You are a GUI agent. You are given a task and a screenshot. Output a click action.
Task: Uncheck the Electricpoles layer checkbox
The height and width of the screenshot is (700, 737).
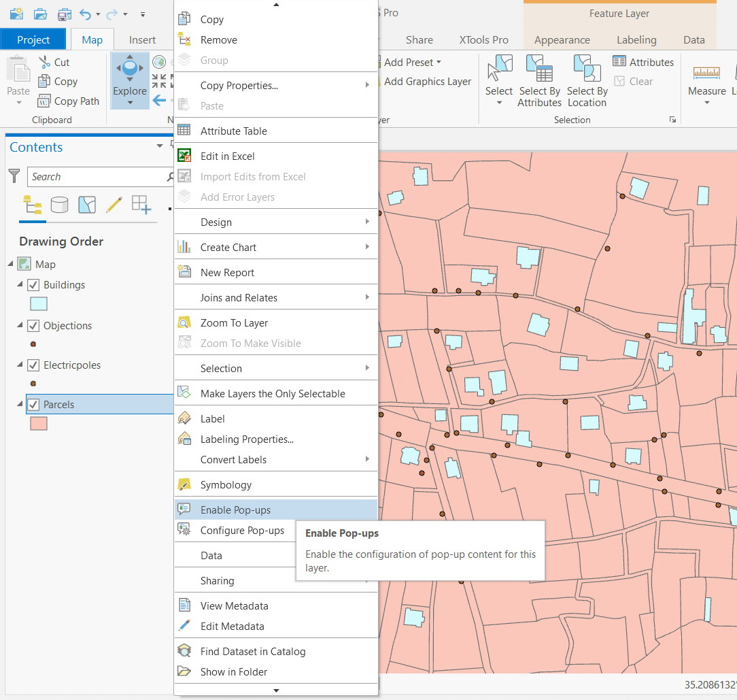point(33,365)
